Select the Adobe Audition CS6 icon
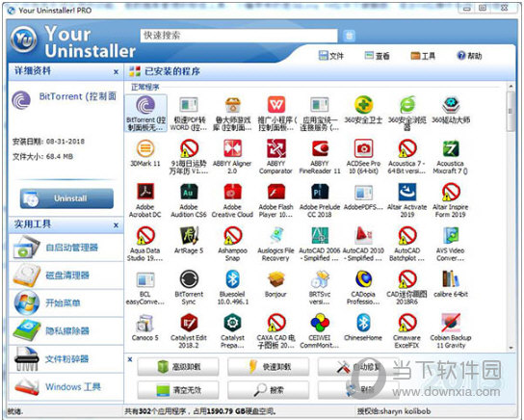Image resolution: width=524 pixels, height=420 pixels. (x=189, y=192)
